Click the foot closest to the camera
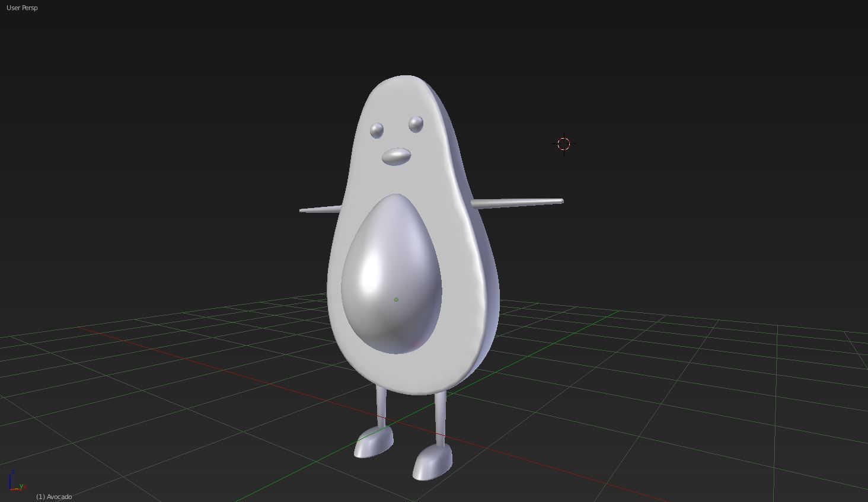 coord(432,462)
